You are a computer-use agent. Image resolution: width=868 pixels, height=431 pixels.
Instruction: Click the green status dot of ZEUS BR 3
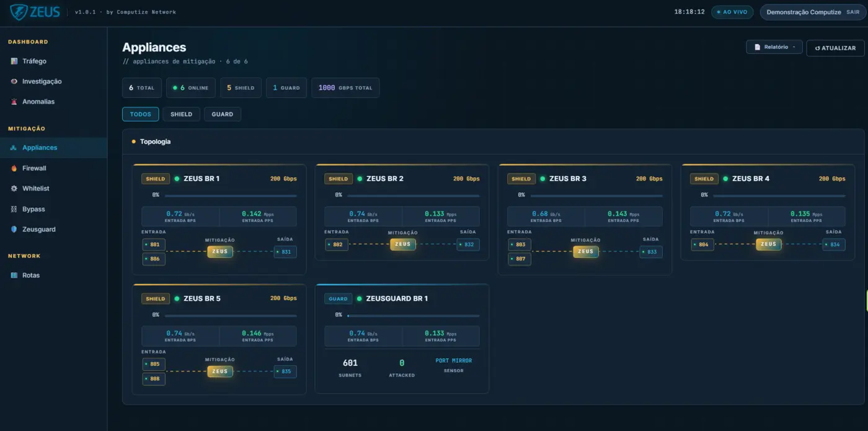coord(542,179)
